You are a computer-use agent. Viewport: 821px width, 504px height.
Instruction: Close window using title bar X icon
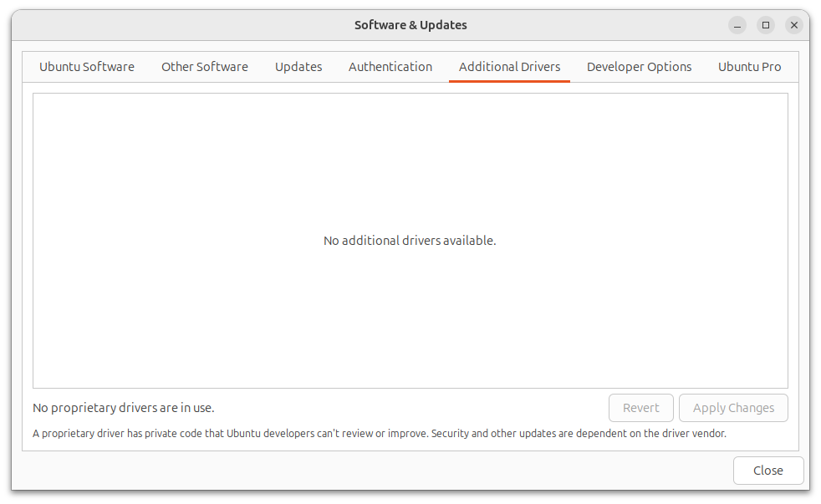pyautogui.click(x=794, y=25)
